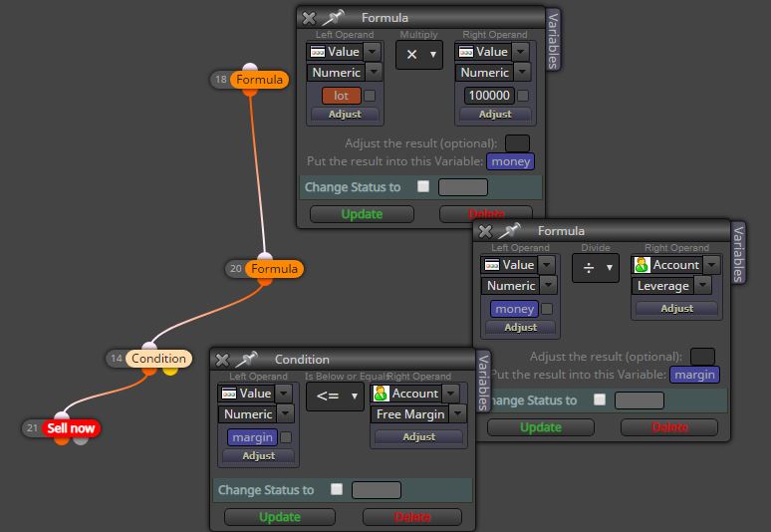Click the money result variable field in top Formula
Image resolution: width=771 pixels, height=532 pixels.
pyautogui.click(x=510, y=161)
